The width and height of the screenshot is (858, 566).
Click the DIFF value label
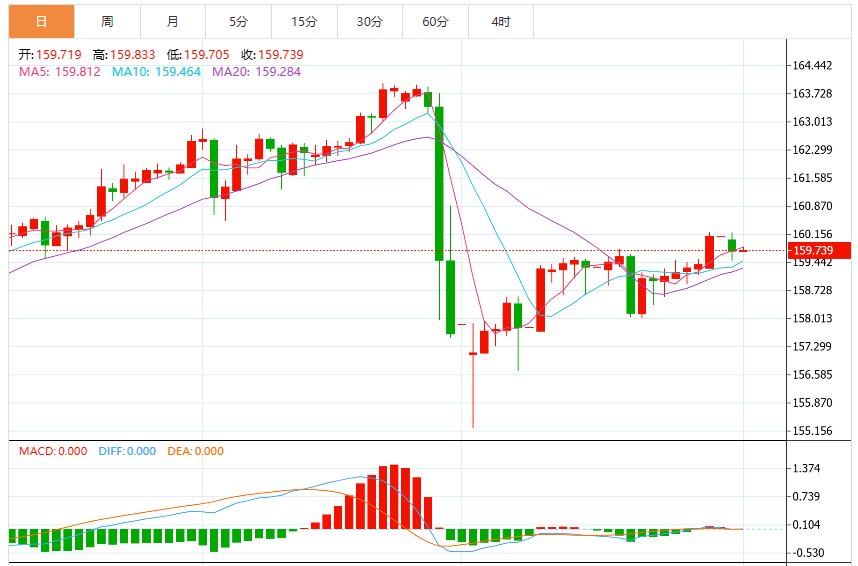coord(127,451)
